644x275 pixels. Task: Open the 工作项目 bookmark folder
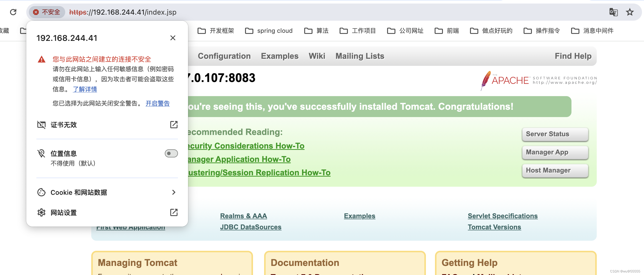pyautogui.click(x=358, y=31)
